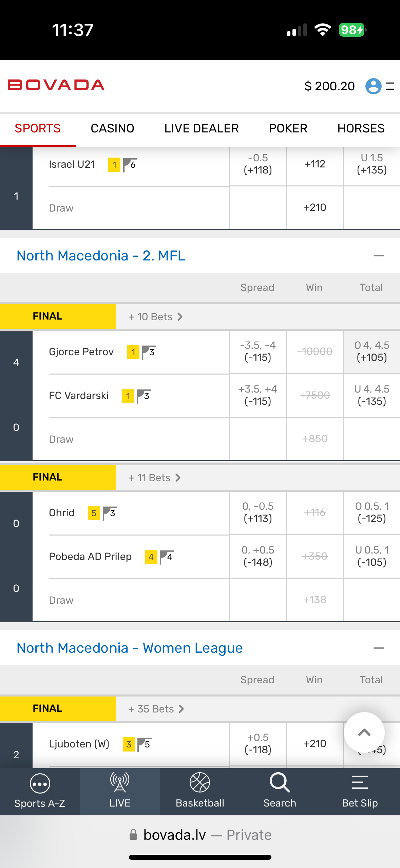Open the user account profile icon
The image size is (400, 868).
pos(373,86)
